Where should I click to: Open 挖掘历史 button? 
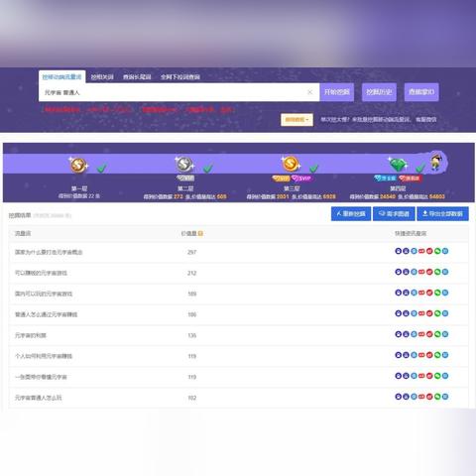(379, 92)
